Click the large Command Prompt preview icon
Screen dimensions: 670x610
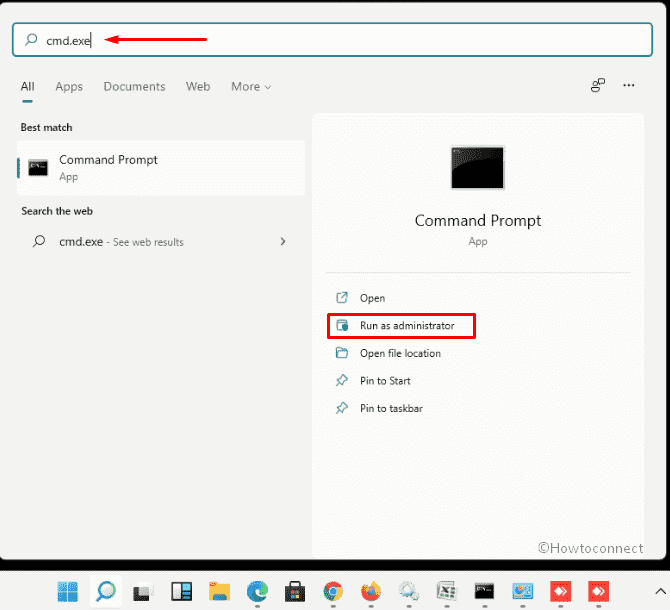[x=478, y=167]
